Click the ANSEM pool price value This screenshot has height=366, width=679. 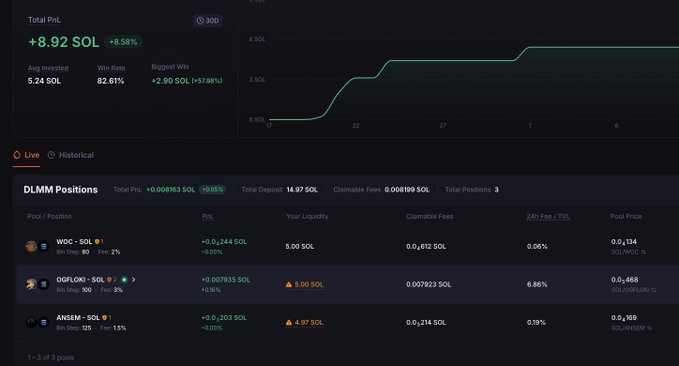[x=624, y=318]
